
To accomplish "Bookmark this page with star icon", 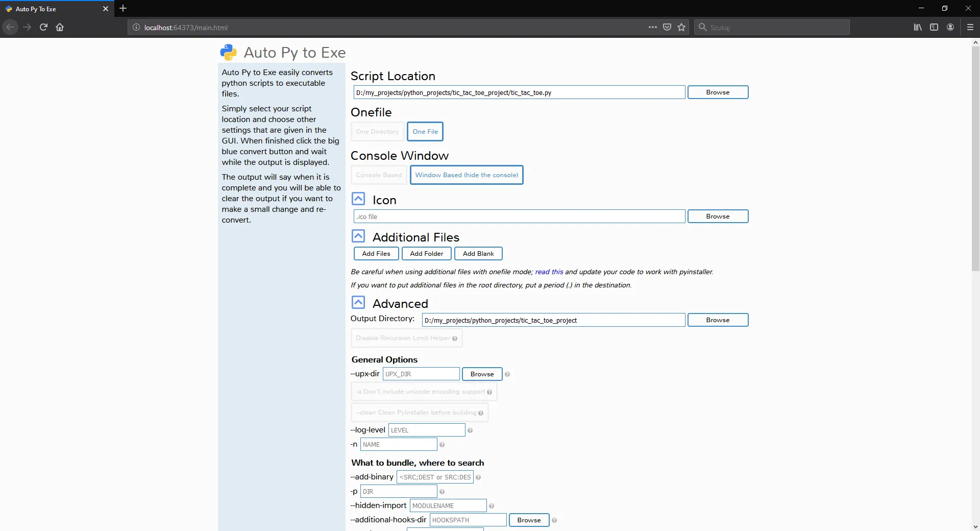I will pyautogui.click(x=681, y=27).
